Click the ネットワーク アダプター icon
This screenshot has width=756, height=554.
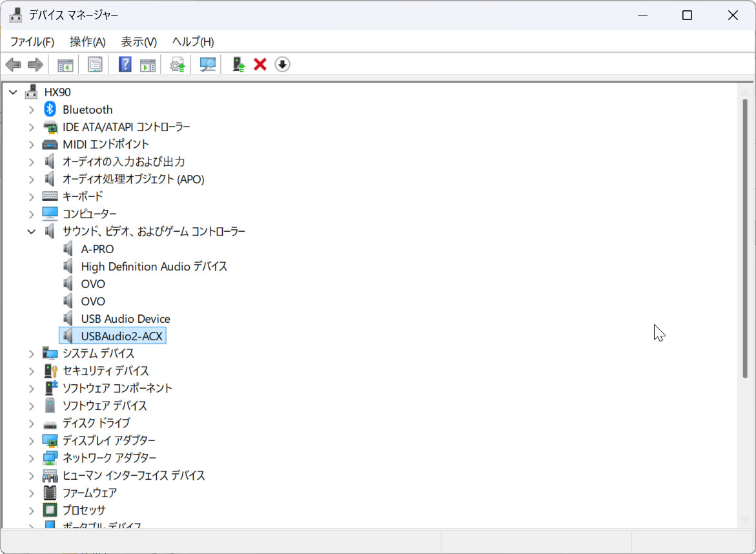point(50,458)
